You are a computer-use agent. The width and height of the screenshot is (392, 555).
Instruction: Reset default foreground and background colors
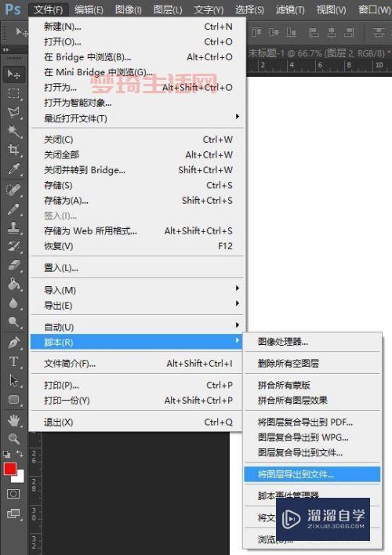pos(6,454)
